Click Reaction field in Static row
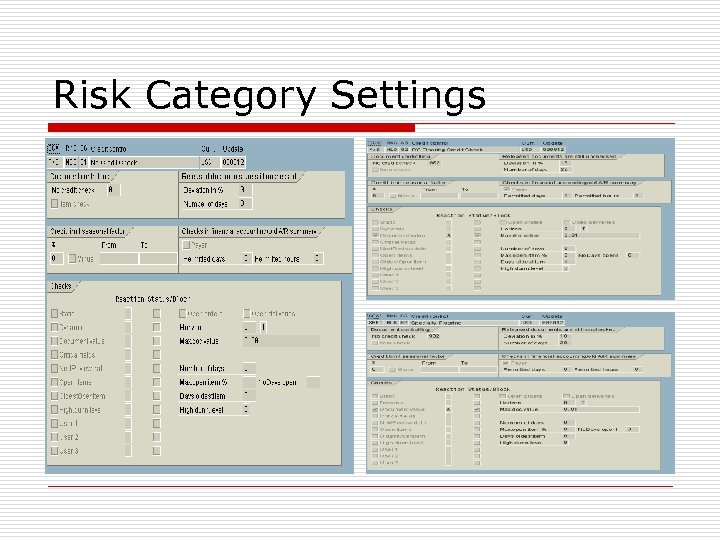 128,314
